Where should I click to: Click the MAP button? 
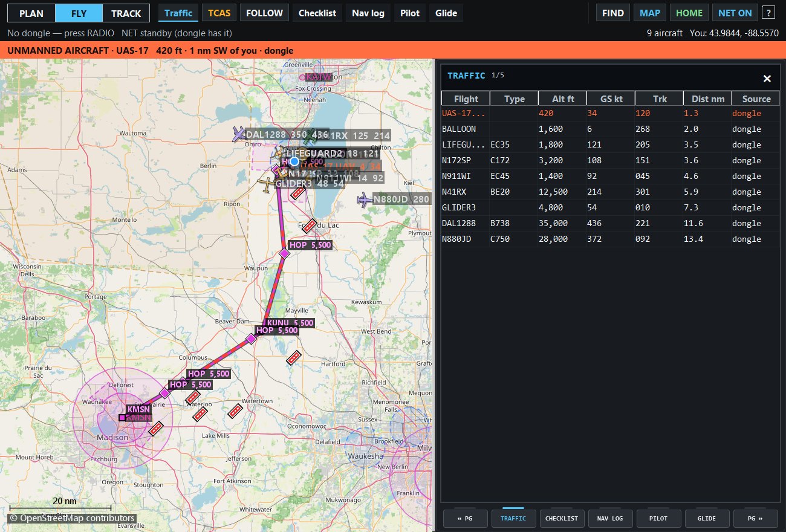point(651,13)
